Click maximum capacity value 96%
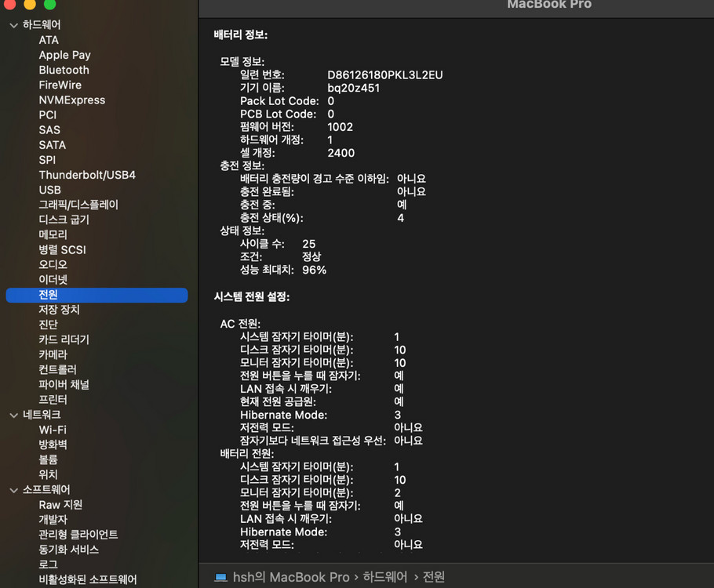This screenshot has height=588, width=714. tap(314, 270)
